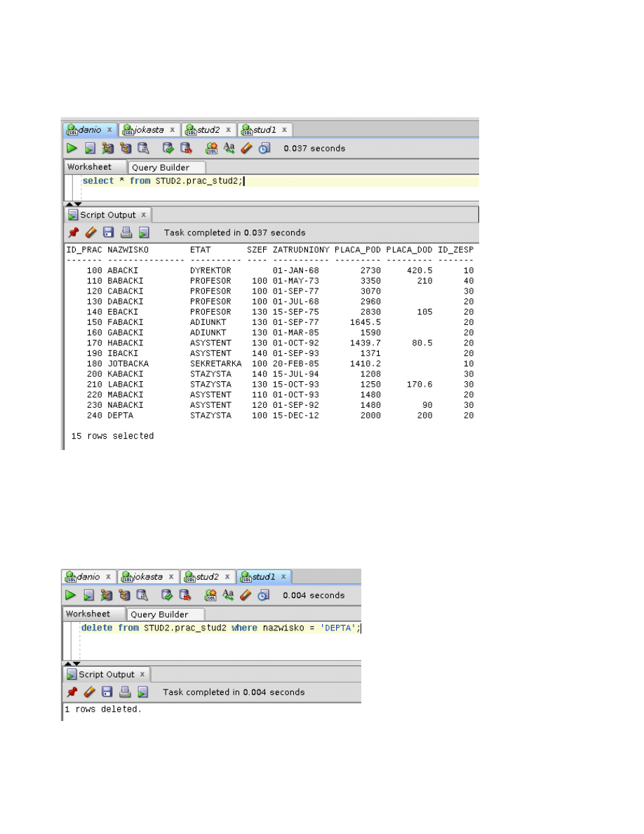Pin the '1 rows deleted' script output

click(72, 692)
